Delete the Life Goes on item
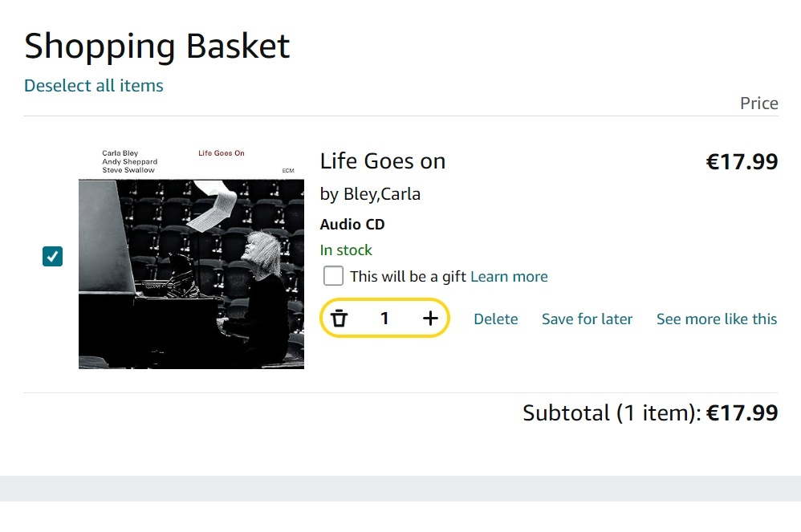 495,319
